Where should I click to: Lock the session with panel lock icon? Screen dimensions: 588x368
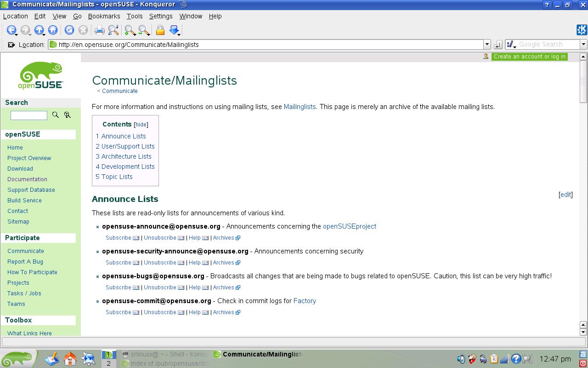tap(583, 355)
